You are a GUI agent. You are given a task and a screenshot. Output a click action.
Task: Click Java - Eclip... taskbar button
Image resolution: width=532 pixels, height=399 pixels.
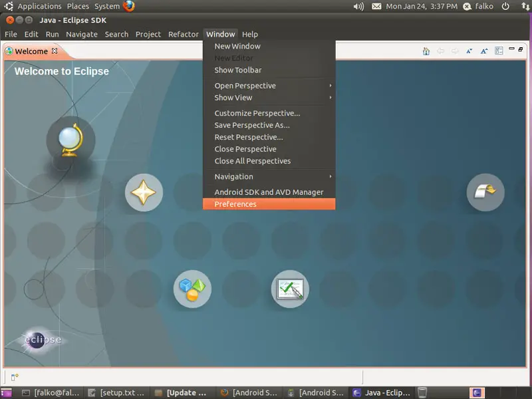381,393
